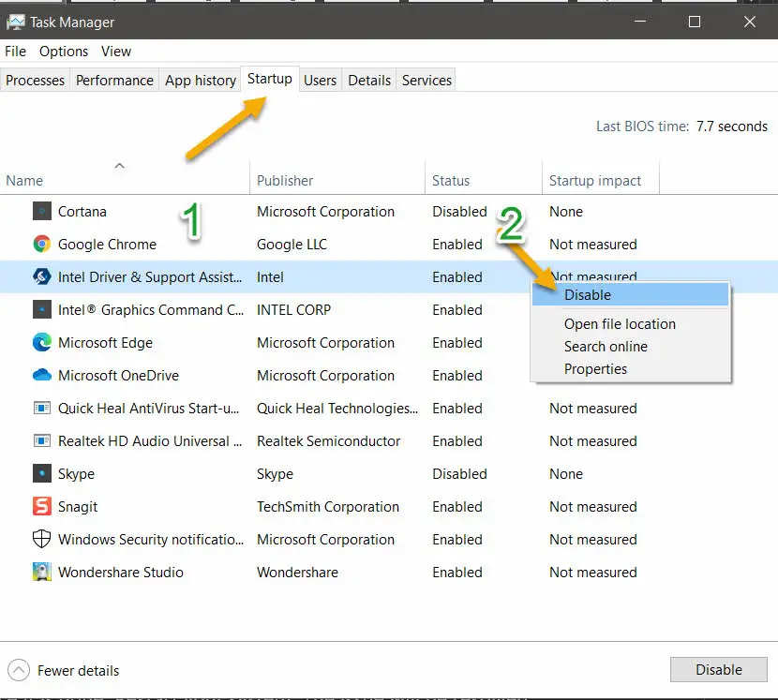The width and height of the screenshot is (778, 700).
Task: Click Google LLC publisher cell
Action: coord(292,244)
